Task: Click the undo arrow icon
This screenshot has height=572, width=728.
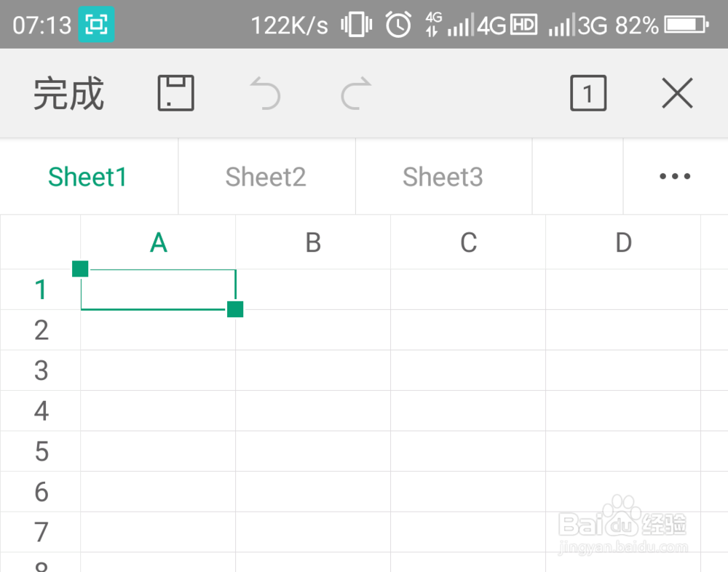Action: (265, 94)
